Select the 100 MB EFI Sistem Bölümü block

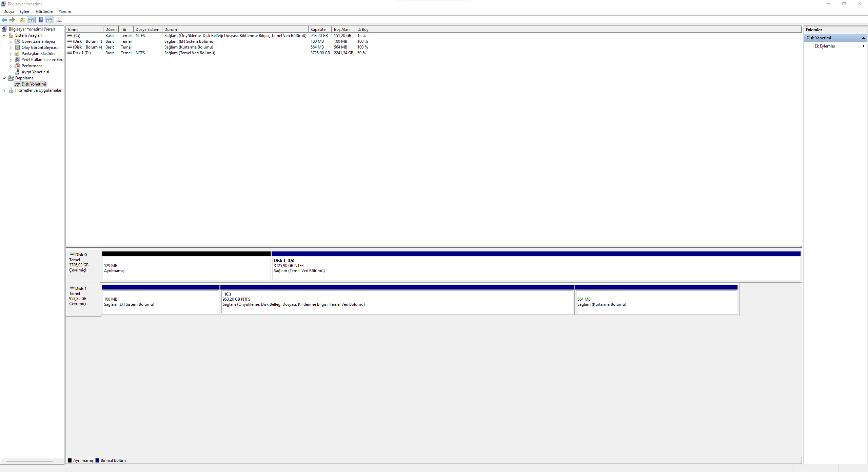tap(160, 300)
